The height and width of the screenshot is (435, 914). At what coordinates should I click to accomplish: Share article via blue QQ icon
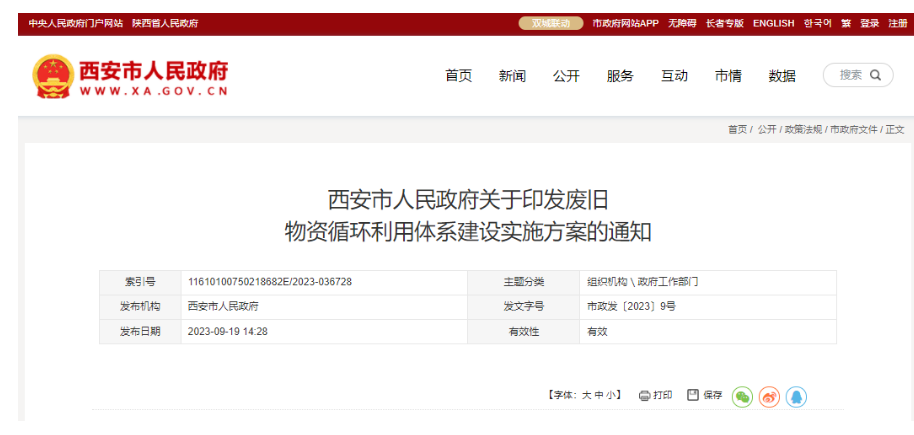pos(796,397)
